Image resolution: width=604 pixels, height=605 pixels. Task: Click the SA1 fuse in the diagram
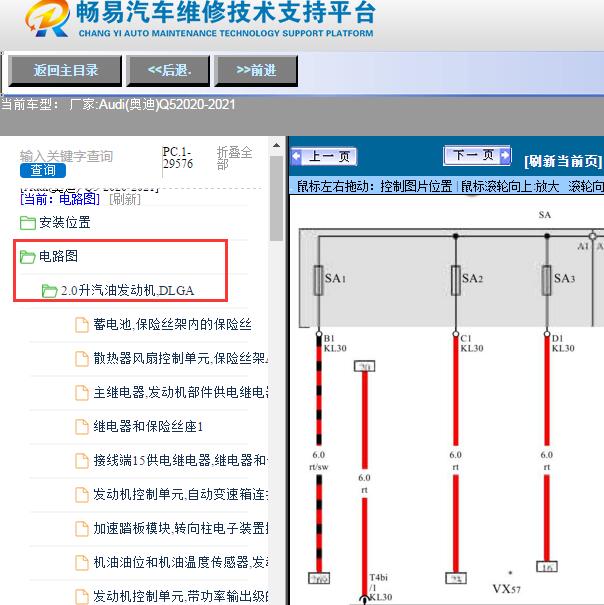pos(319,281)
